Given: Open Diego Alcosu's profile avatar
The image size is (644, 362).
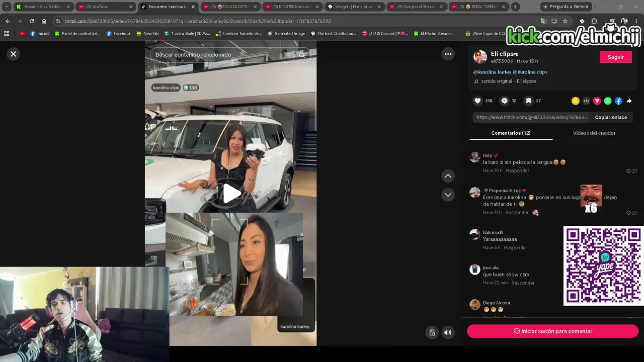Looking at the screenshot, I should click(474, 305).
